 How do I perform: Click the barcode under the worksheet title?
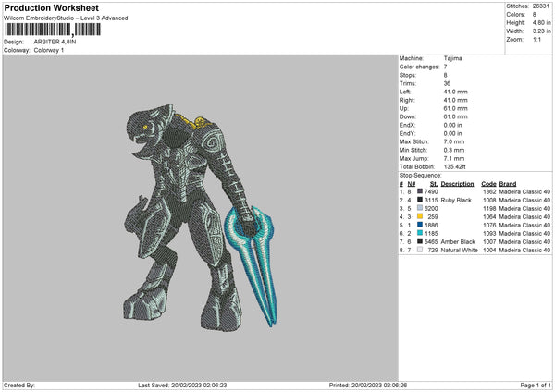pos(53,30)
